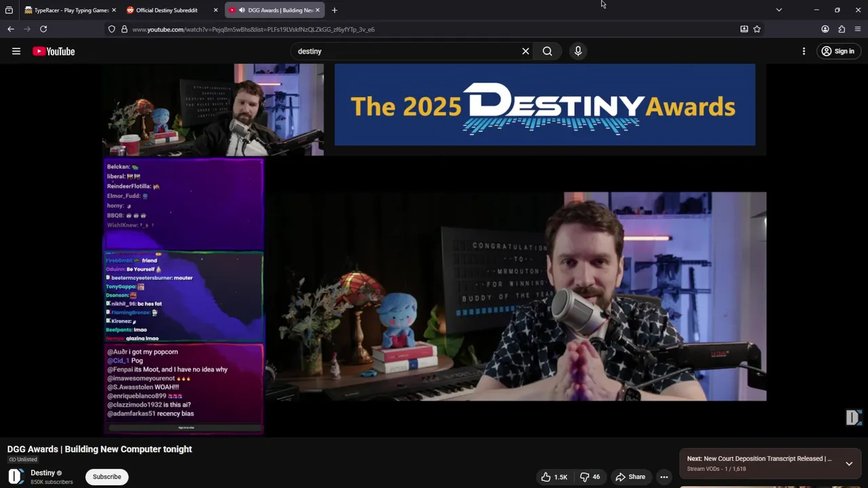Close the Official Destiny Subreddit tab
The width and height of the screenshot is (868, 488).
click(216, 10)
